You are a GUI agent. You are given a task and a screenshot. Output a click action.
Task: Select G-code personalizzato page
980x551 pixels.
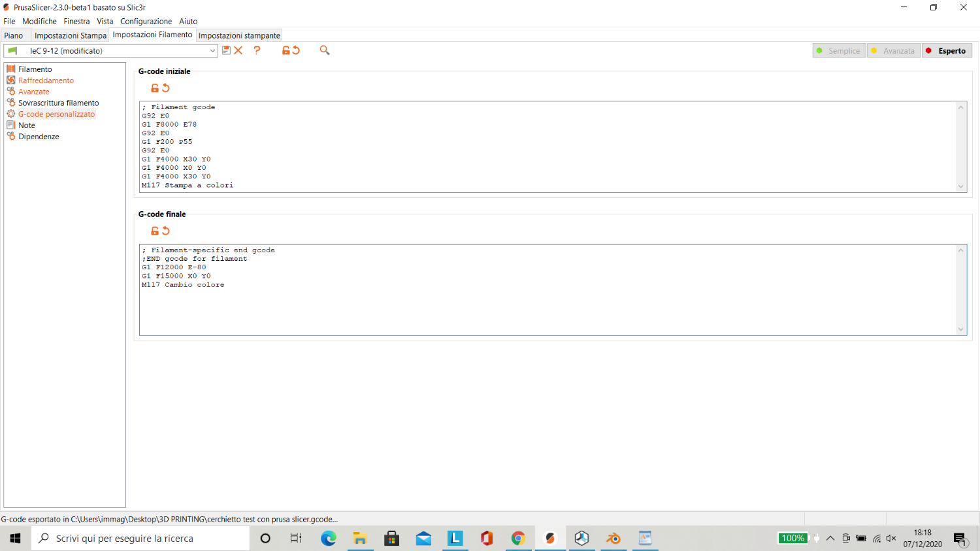tap(56, 114)
